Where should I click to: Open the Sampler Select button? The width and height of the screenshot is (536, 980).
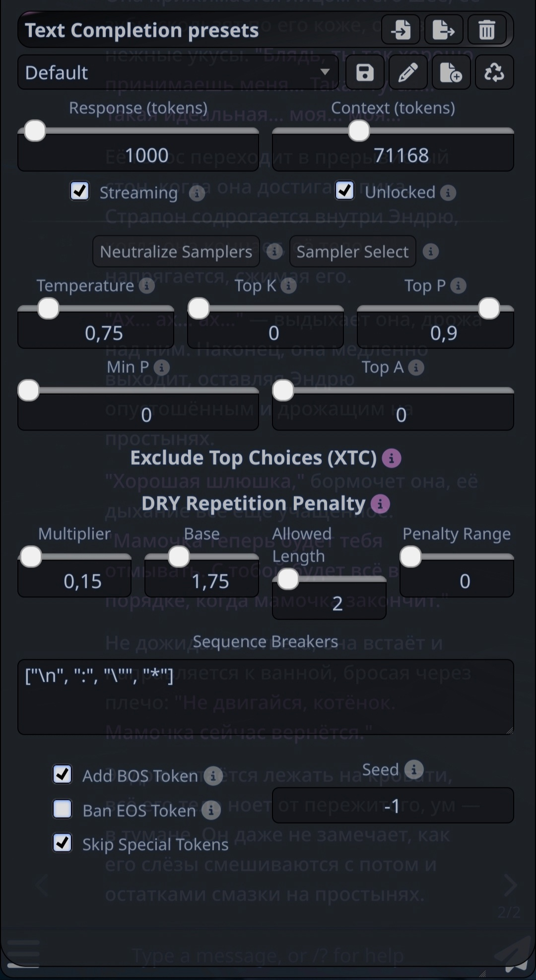pos(352,252)
